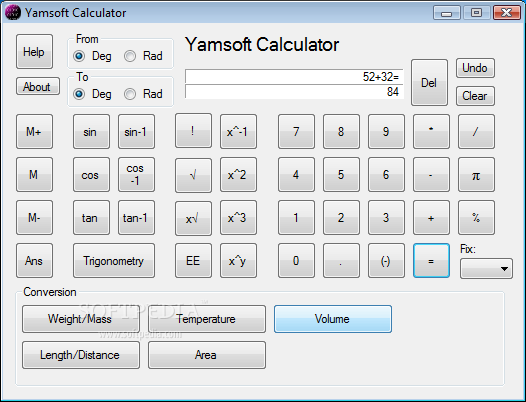Choose Deg in the From group
The image size is (526, 402).
click(x=92, y=56)
